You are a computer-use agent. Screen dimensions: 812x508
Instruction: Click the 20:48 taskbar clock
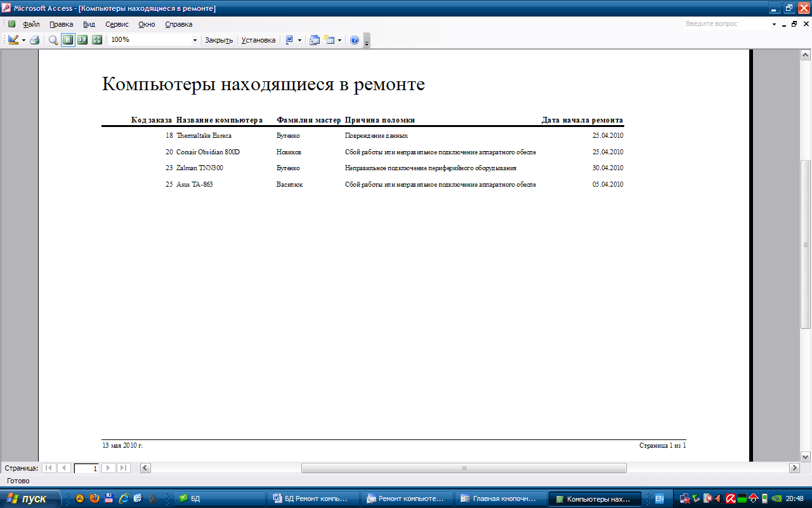[794, 499]
